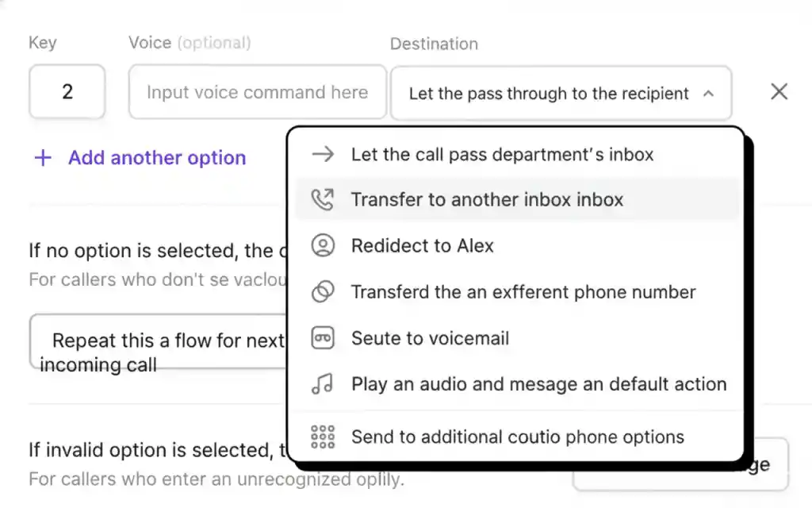Image resolution: width=812 pixels, height=508 pixels.
Task: Click the For callers who don't se text
Action: tap(158, 279)
